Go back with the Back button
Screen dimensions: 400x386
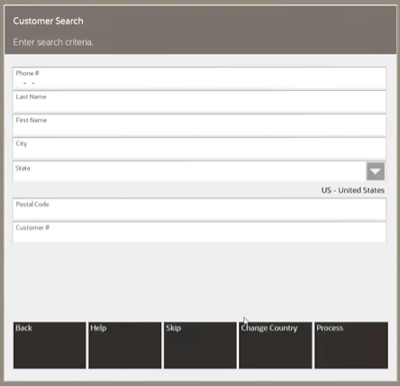[x=50, y=345]
